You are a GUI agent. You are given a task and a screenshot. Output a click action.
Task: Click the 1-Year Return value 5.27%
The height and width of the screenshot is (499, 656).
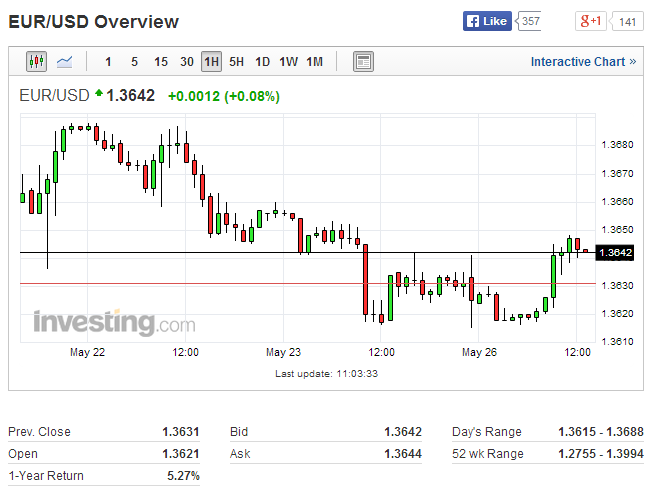click(x=183, y=476)
